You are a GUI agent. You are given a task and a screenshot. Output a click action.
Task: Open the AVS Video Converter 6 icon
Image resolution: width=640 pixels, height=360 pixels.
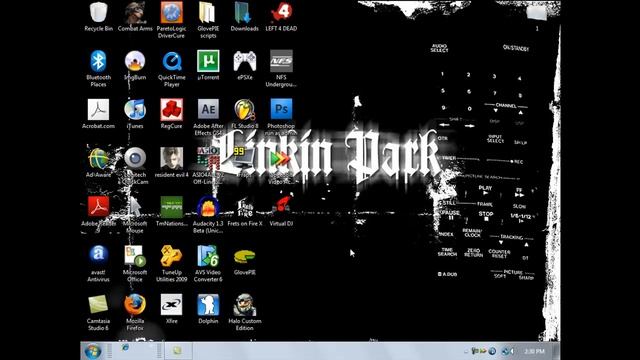(208, 263)
